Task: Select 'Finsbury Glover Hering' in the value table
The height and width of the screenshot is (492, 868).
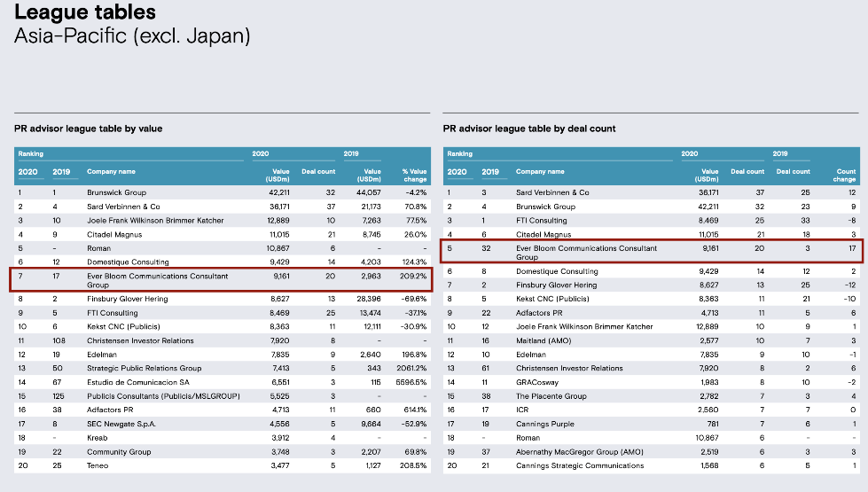Action: click(x=128, y=299)
